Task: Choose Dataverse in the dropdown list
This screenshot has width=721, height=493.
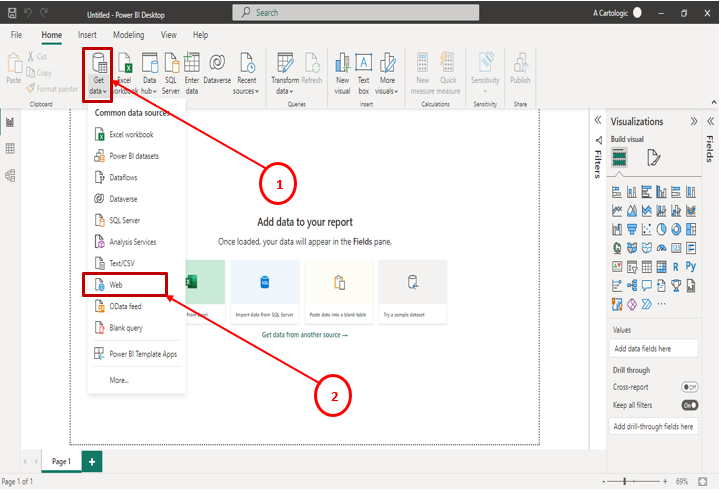Action: tap(137, 199)
